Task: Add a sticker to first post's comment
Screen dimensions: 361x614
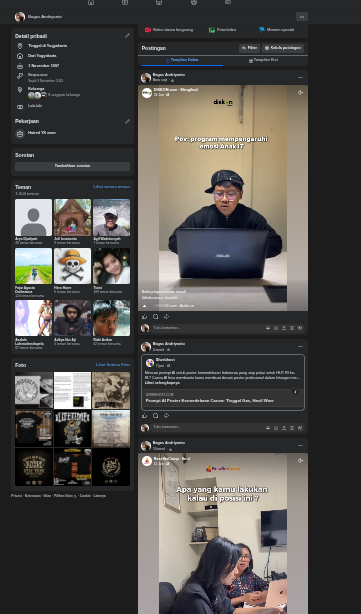Action: (300, 328)
